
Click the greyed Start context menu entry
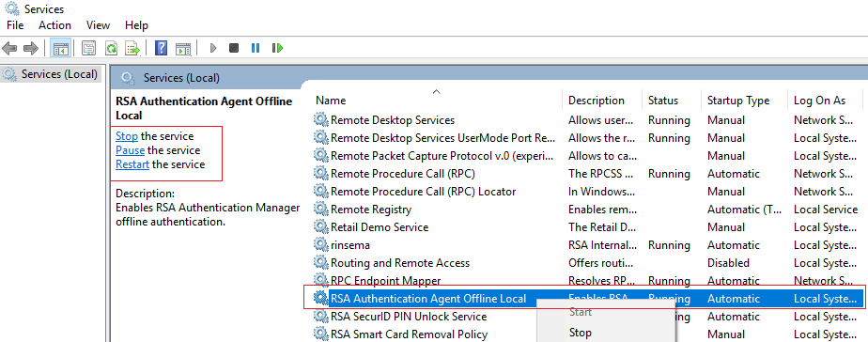tap(581, 312)
